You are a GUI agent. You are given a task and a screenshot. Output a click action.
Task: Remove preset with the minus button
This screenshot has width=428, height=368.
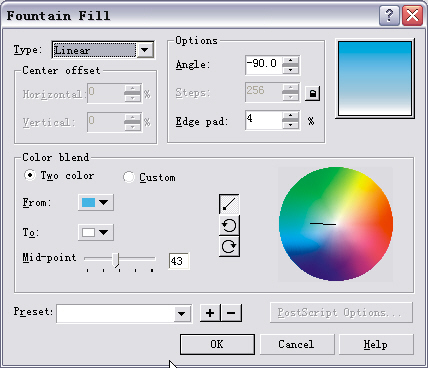click(231, 313)
